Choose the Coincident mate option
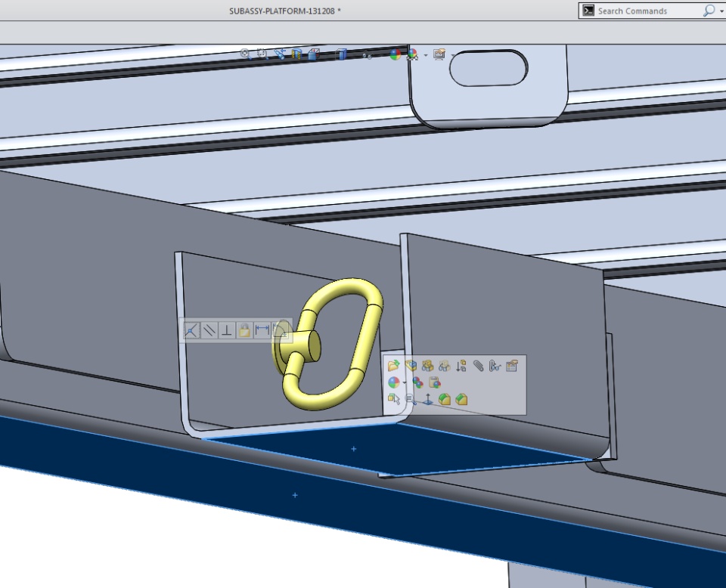Screen dimensions: 726x588 pos(191,330)
